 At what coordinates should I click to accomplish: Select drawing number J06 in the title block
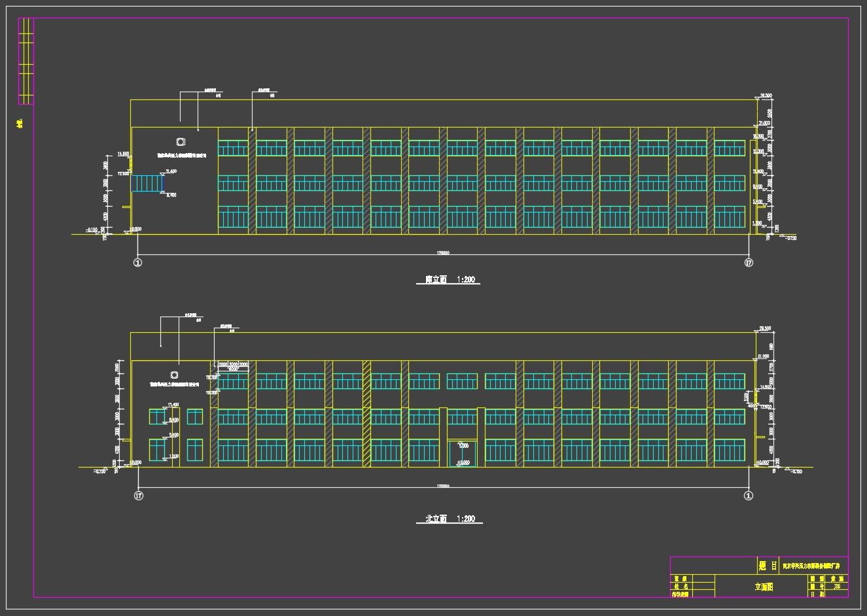836,587
